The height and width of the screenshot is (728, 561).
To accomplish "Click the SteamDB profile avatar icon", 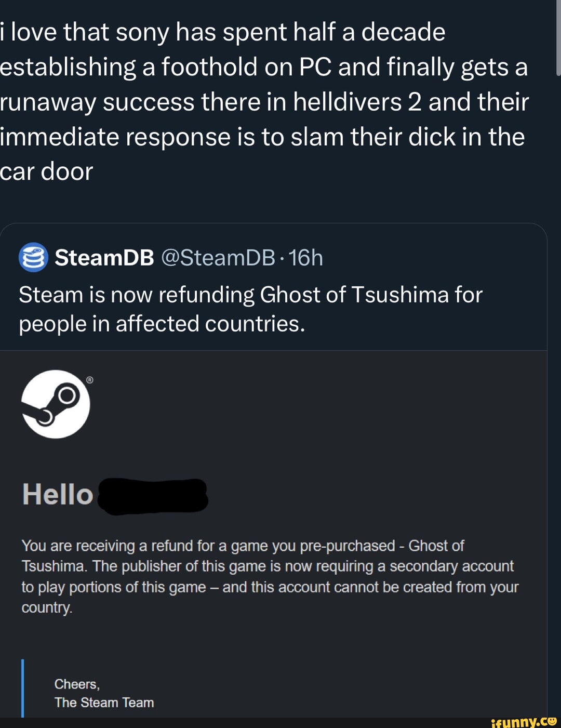I will coord(34,258).
